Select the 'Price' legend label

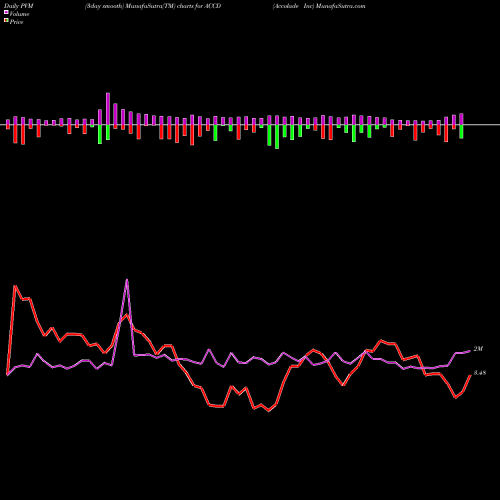16,22
